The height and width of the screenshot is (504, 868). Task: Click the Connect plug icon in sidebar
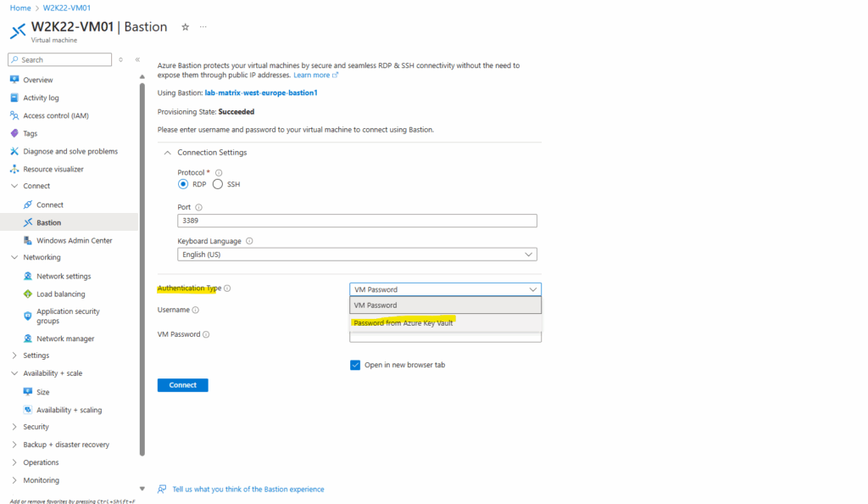pyautogui.click(x=28, y=204)
